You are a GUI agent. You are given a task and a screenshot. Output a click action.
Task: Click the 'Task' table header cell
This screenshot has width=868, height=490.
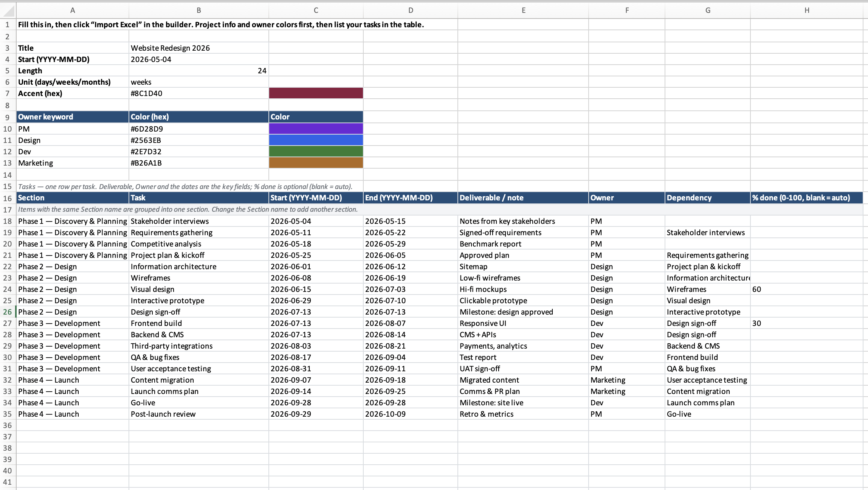[x=199, y=198]
